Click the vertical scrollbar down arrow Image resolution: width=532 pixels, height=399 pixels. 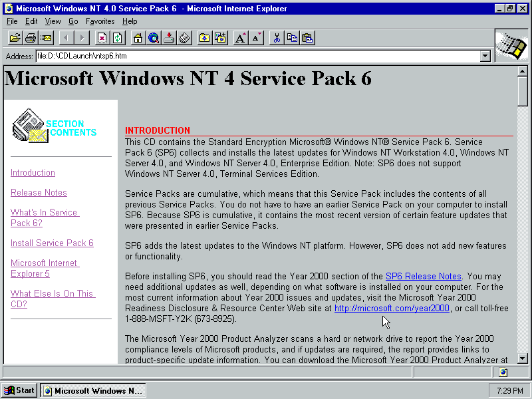point(523,358)
